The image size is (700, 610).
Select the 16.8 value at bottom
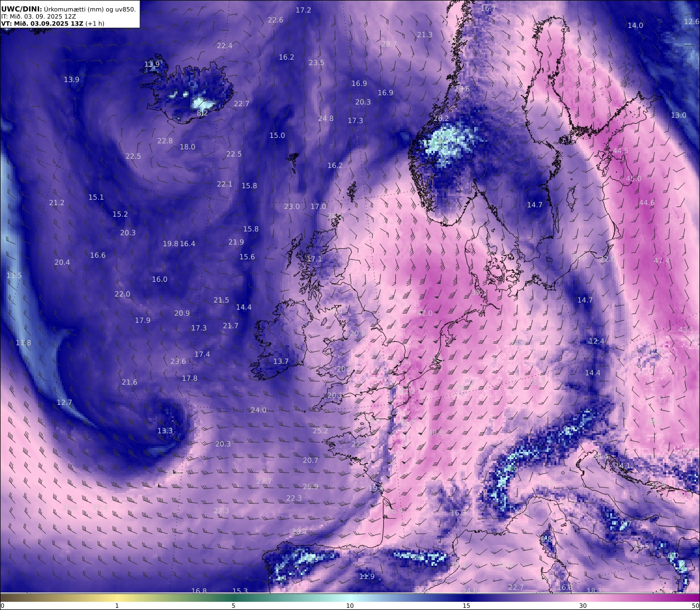click(199, 591)
